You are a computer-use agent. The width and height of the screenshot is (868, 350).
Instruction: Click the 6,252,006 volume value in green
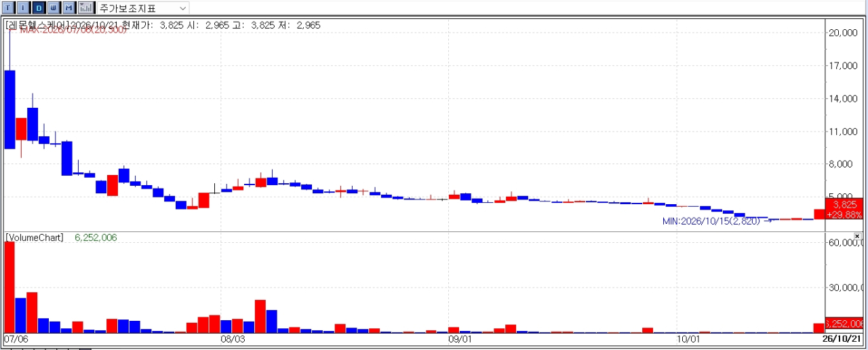click(x=96, y=237)
